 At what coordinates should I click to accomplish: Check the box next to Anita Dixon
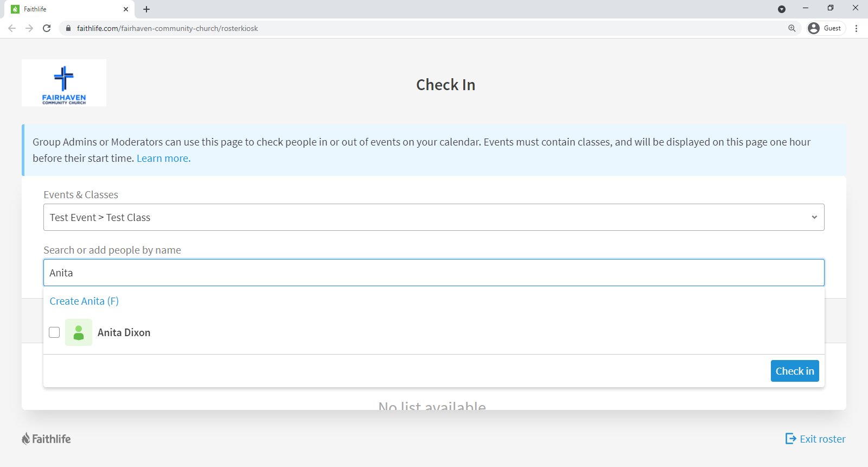[54, 332]
